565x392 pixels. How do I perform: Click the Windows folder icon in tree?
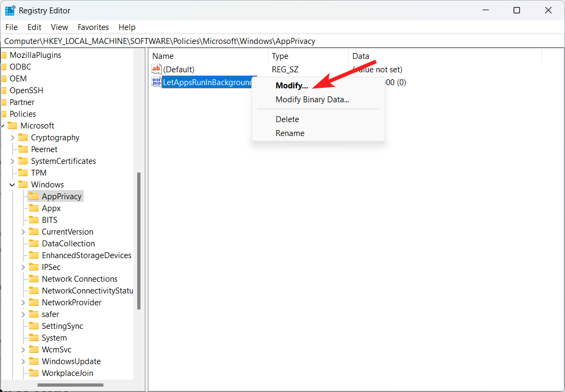point(23,185)
